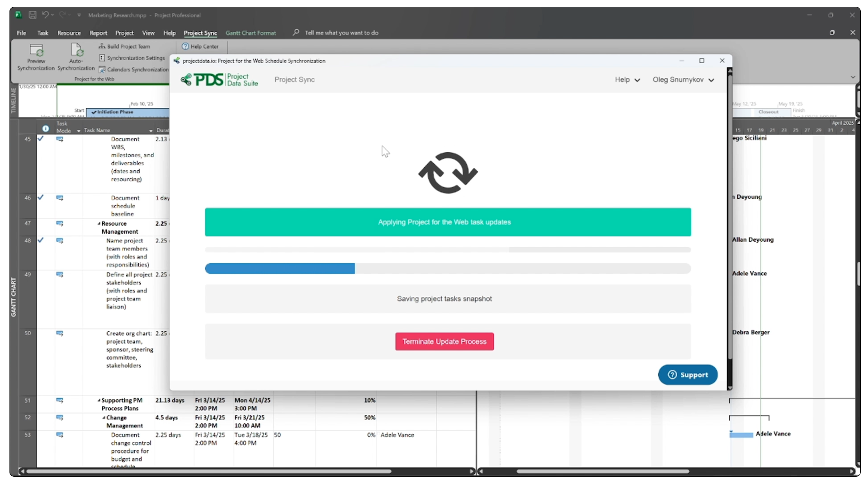Click the Auto-Synchronization ribbon icon
This screenshot has height=488, width=868.
[76, 51]
